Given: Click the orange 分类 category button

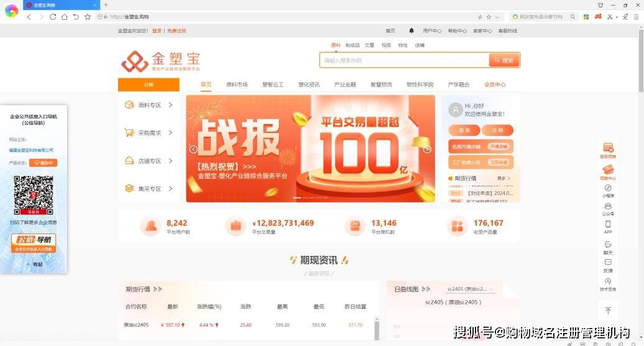Looking at the screenshot, I should (x=149, y=84).
